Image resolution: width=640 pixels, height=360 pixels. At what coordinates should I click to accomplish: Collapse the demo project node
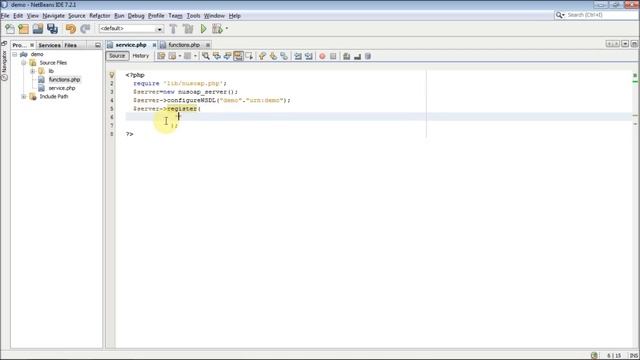tap(15, 54)
